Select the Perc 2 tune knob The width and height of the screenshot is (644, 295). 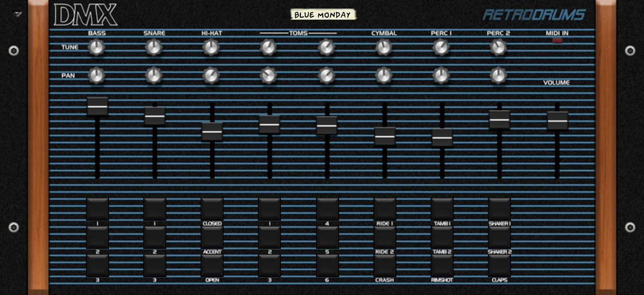click(498, 47)
